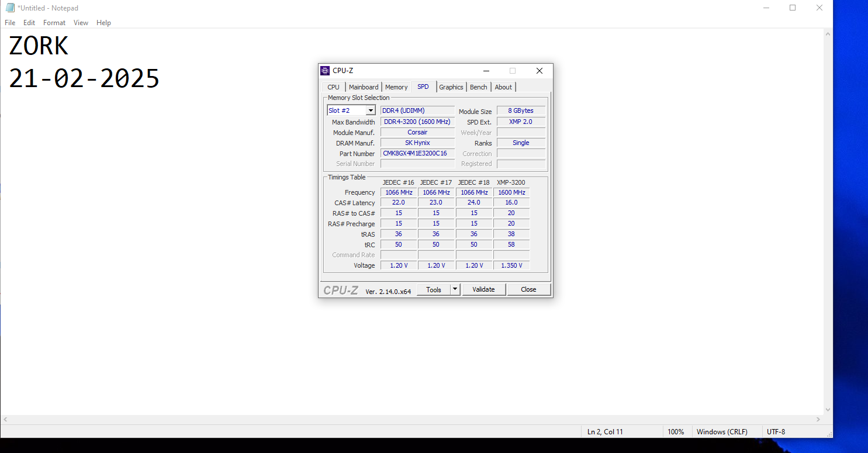Click Notepad's horizontal scrollbar left arrow
The width and height of the screenshot is (868, 453).
(5, 420)
